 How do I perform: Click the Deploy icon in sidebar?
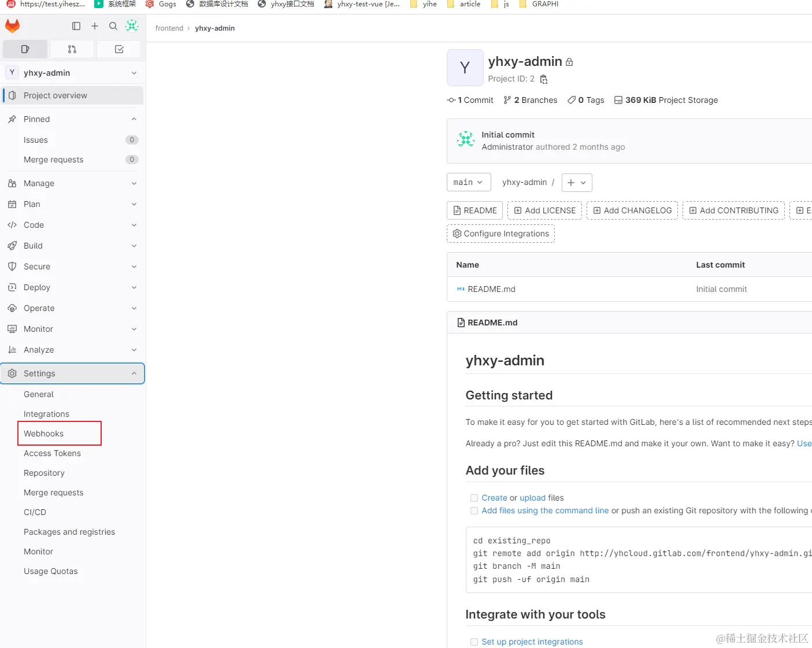(x=12, y=287)
